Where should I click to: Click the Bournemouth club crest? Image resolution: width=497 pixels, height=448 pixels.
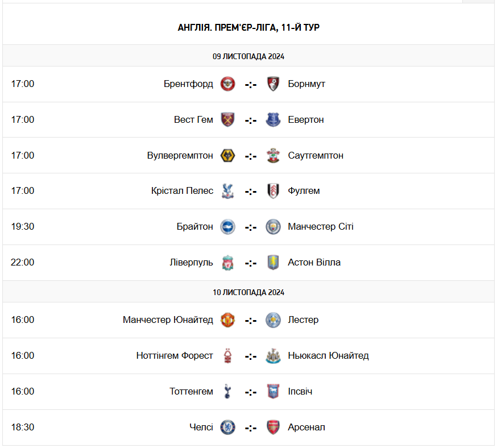click(273, 84)
